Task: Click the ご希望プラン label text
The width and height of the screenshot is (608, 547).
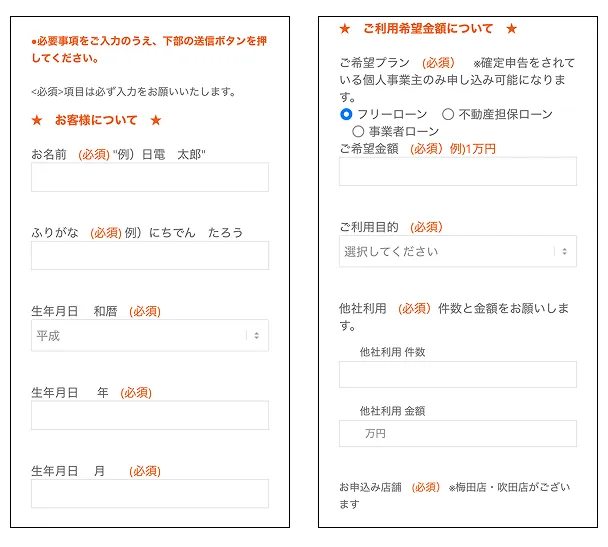Action: point(375,63)
